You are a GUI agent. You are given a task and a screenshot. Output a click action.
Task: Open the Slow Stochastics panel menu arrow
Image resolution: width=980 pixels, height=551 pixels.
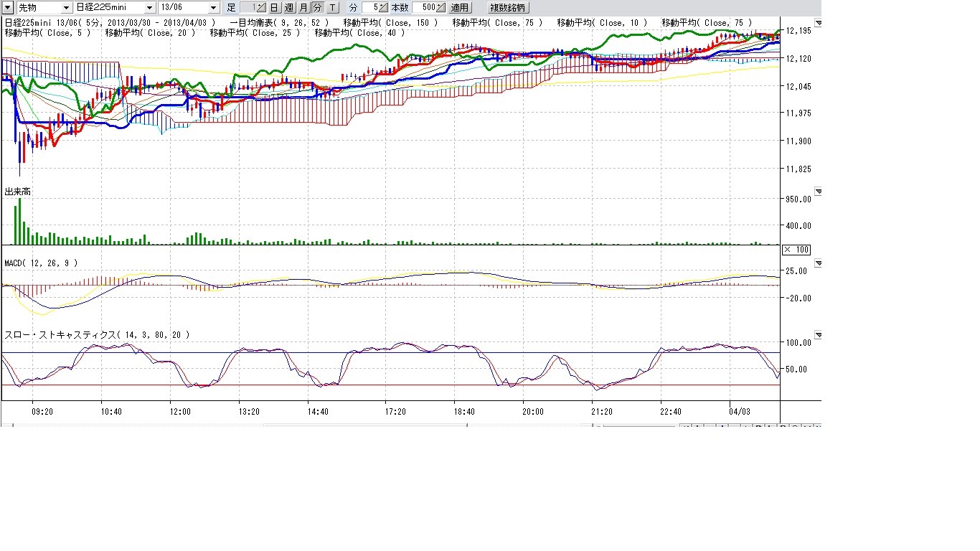pyautogui.click(x=819, y=335)
